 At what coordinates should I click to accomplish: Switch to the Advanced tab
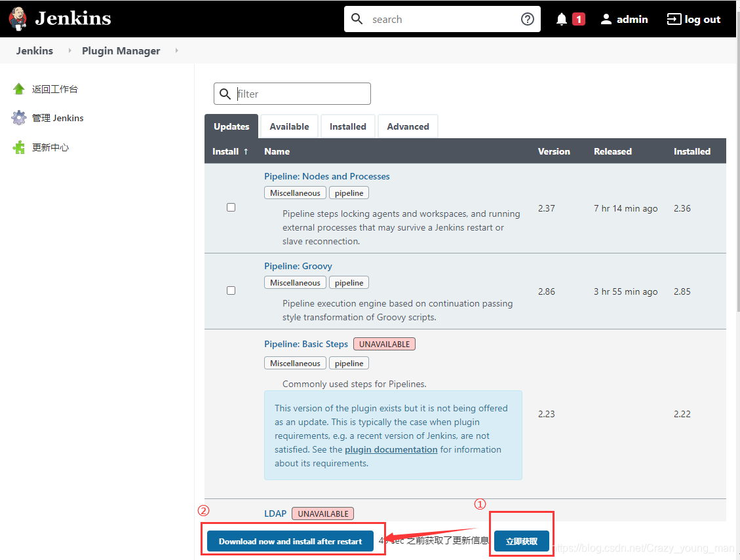click(408, 126)
